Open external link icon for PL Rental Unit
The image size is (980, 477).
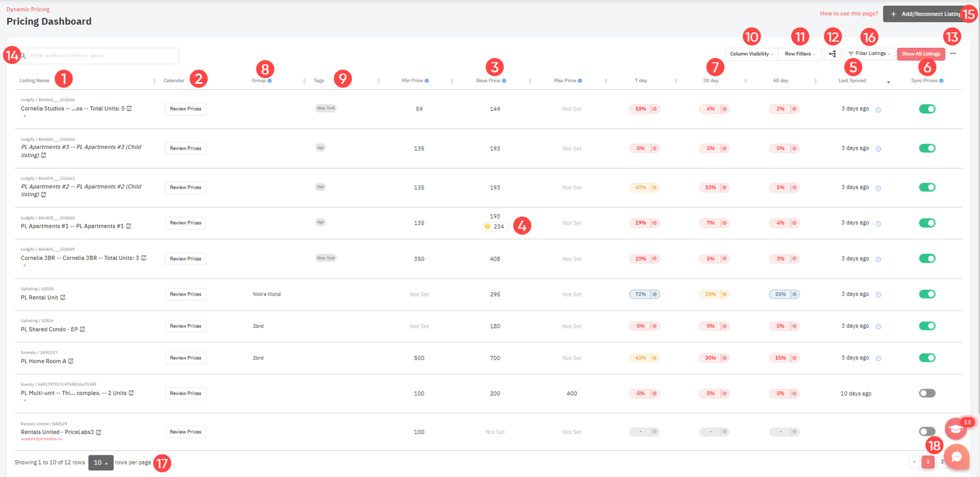tap(63, 298)
